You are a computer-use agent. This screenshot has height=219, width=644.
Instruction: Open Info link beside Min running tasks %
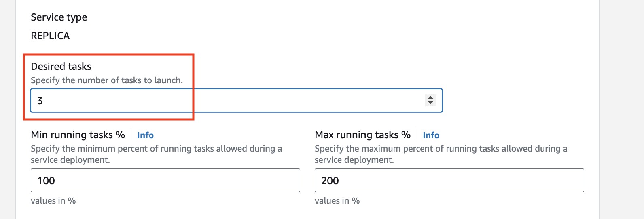pyautogui.click(x=145, y=135)
